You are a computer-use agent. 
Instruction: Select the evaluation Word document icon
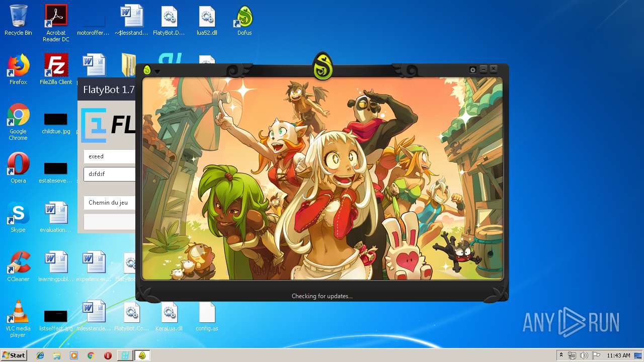tap(56, 218)
